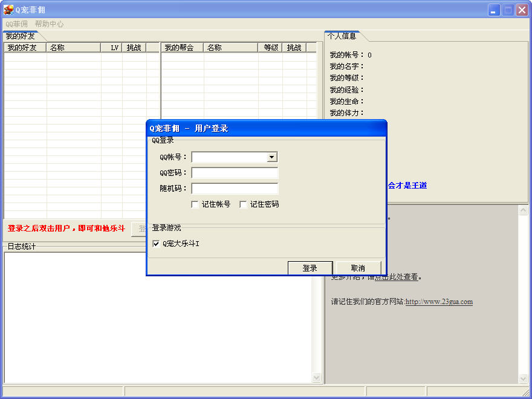Click the 挑战 header in friends list
This screenshot has height=399, width=532.
[134, 48]
